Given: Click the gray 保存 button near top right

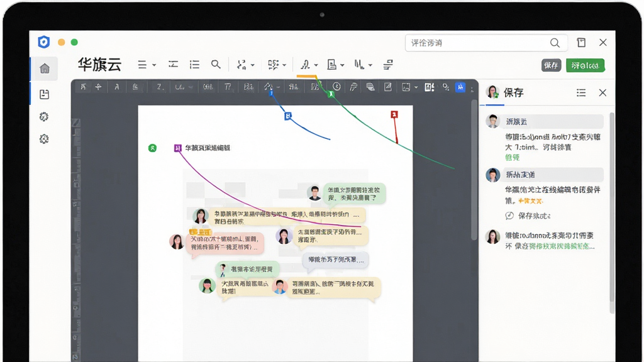Looking at the screenshot, I should tap(551, 65).
